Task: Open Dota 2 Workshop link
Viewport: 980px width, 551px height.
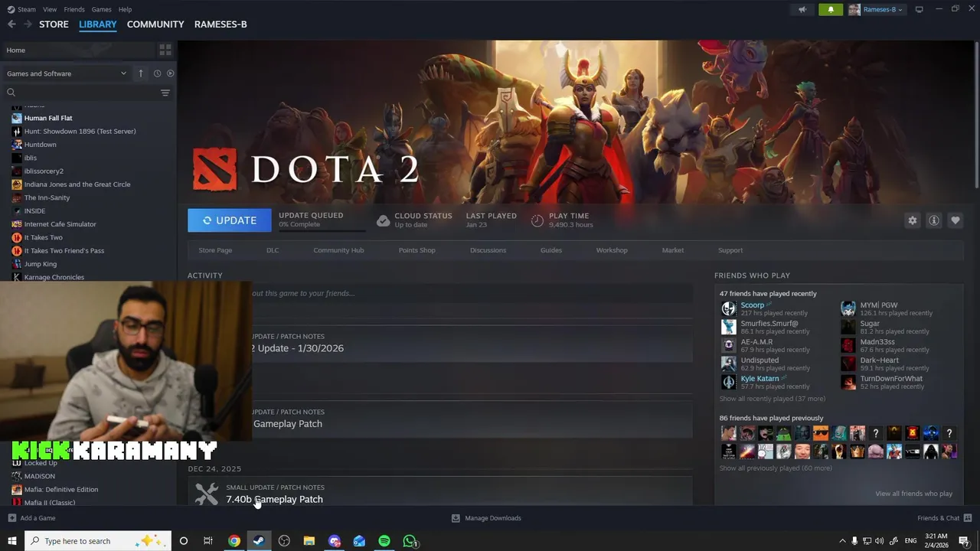Action: pyautogui.click(x=612, y=250)
